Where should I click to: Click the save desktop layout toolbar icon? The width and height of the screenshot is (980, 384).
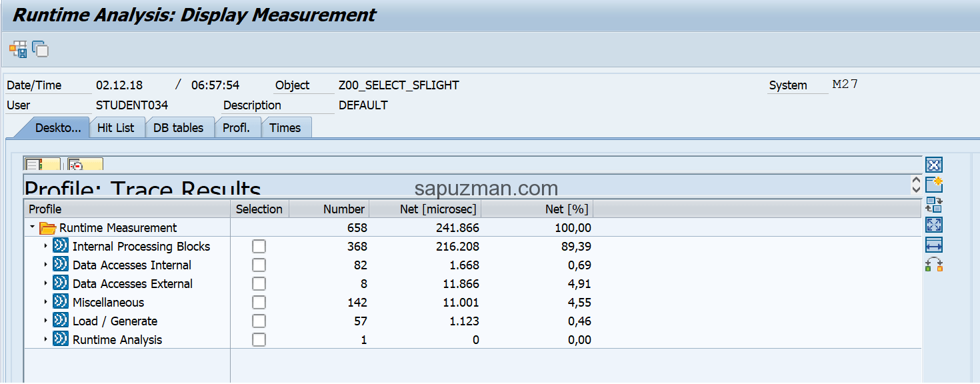(18, 49)
